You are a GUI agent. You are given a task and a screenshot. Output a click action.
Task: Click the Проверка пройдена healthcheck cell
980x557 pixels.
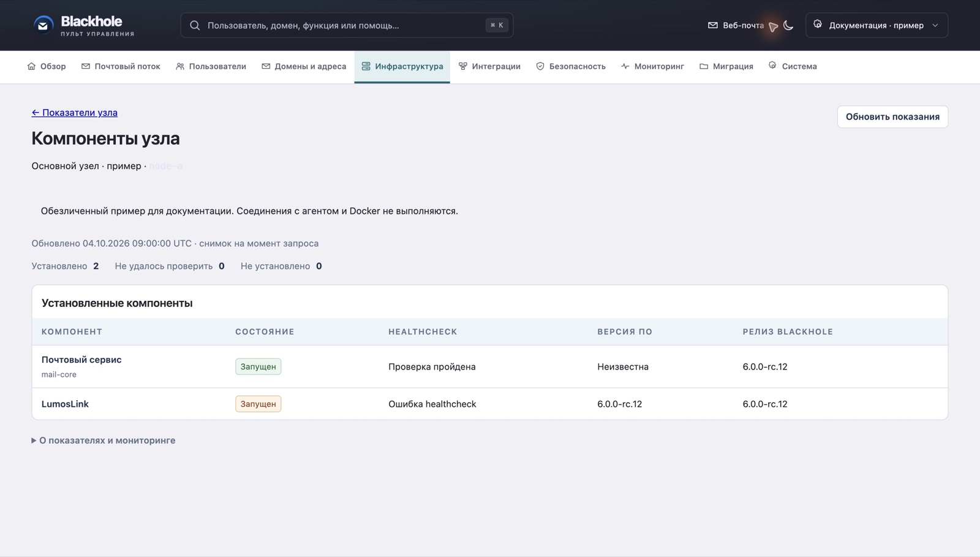(432, 366)
